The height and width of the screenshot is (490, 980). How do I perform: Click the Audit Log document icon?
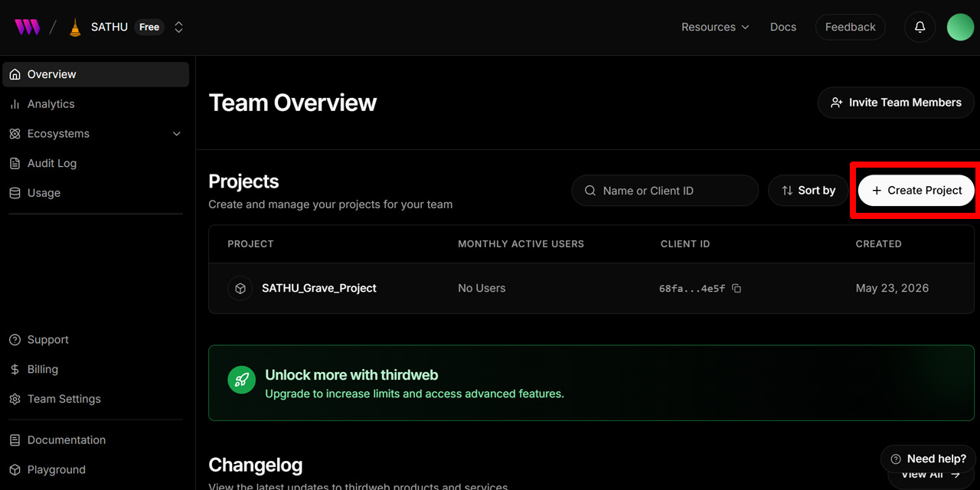click(x=15, y=163)
